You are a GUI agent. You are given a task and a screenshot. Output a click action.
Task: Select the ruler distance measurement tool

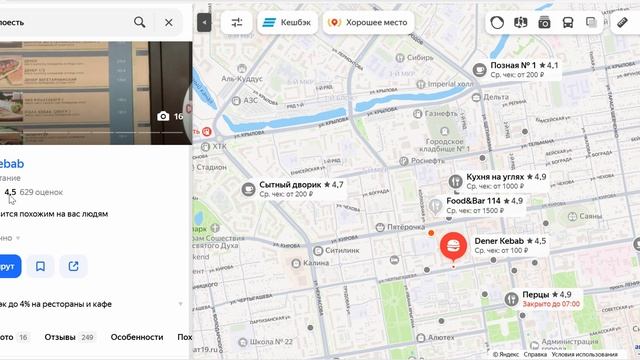pos(622,22)
